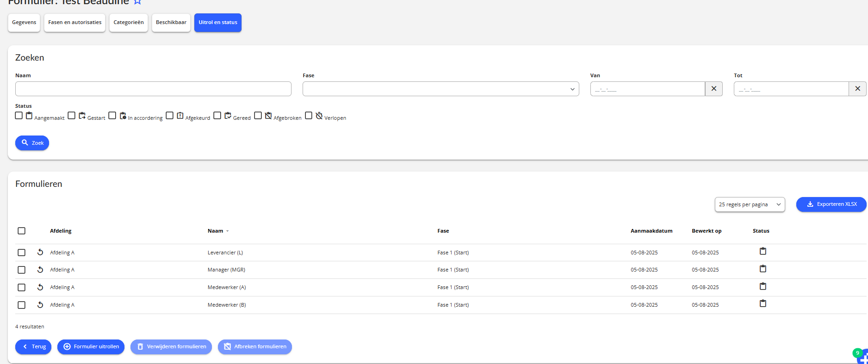Click status clipboard icon for Leverancier (L)

click(x=763, y=251)
